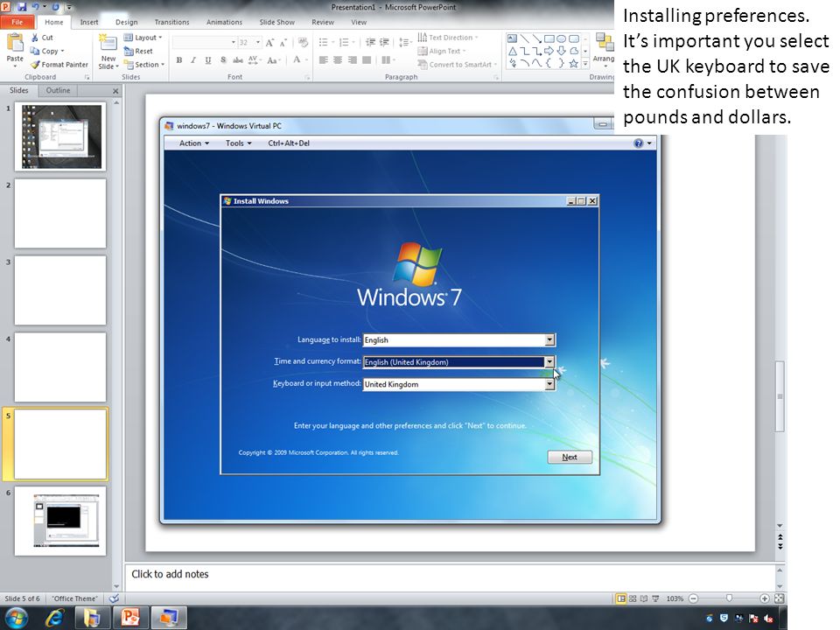
Task: Open the Section dropdown
Action: tap(144, 64)
